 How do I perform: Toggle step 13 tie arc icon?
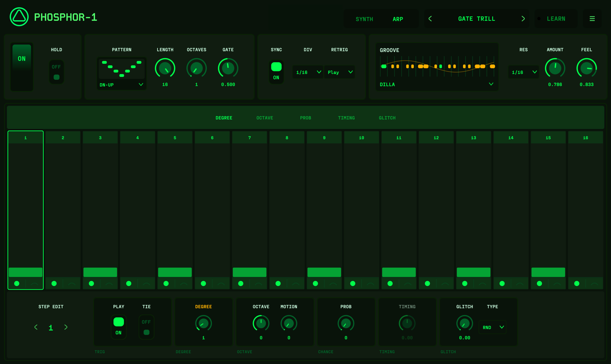[483, 284]
